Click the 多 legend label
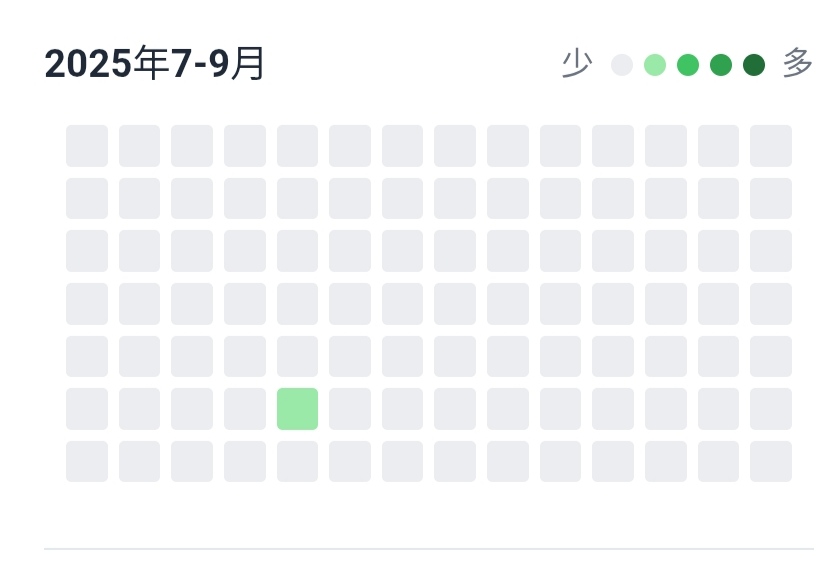 click(x=798, y=63)
